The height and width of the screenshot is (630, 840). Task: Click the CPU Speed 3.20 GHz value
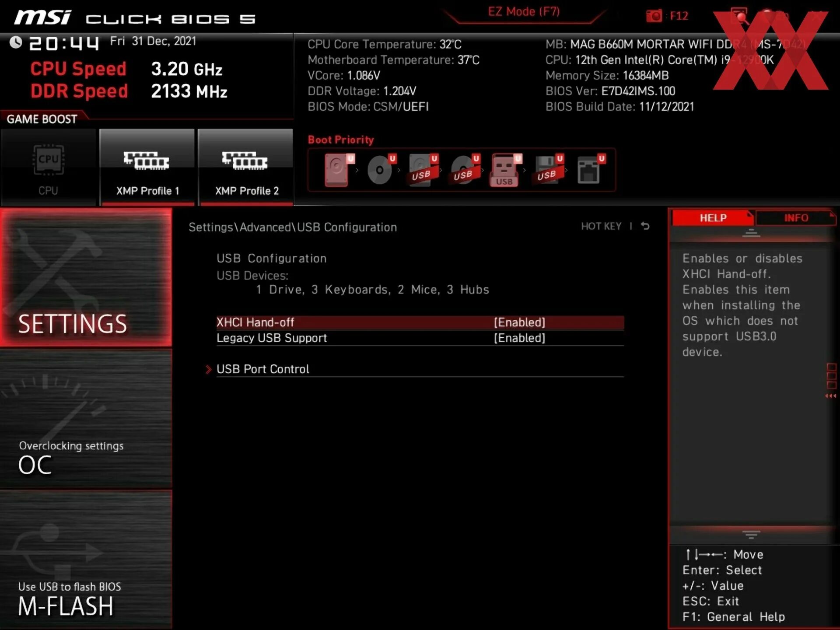(187, 69)
